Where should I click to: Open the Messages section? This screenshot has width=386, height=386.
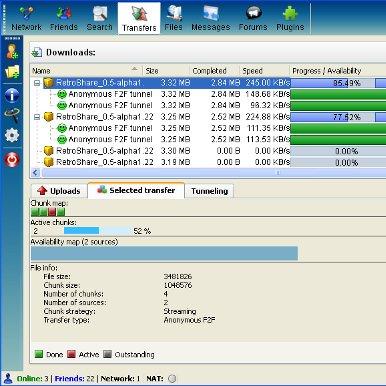pyautogui.click(x=211, y=19)
